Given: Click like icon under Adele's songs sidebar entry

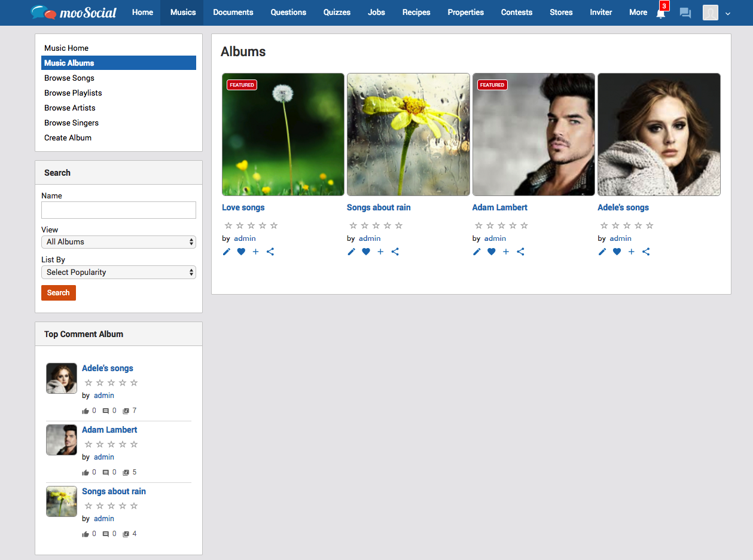Looking at the screenshot, I should pos(85,411).
